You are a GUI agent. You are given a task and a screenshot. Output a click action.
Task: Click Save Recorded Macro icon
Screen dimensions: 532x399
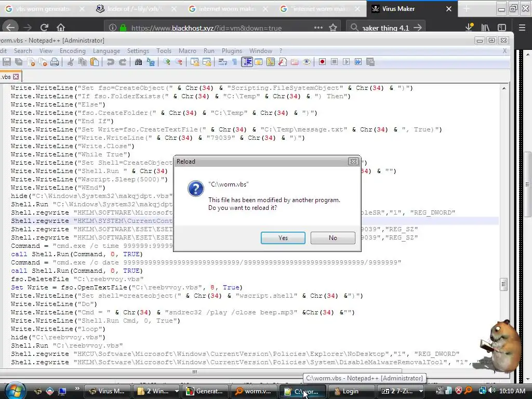pos(370,62)
